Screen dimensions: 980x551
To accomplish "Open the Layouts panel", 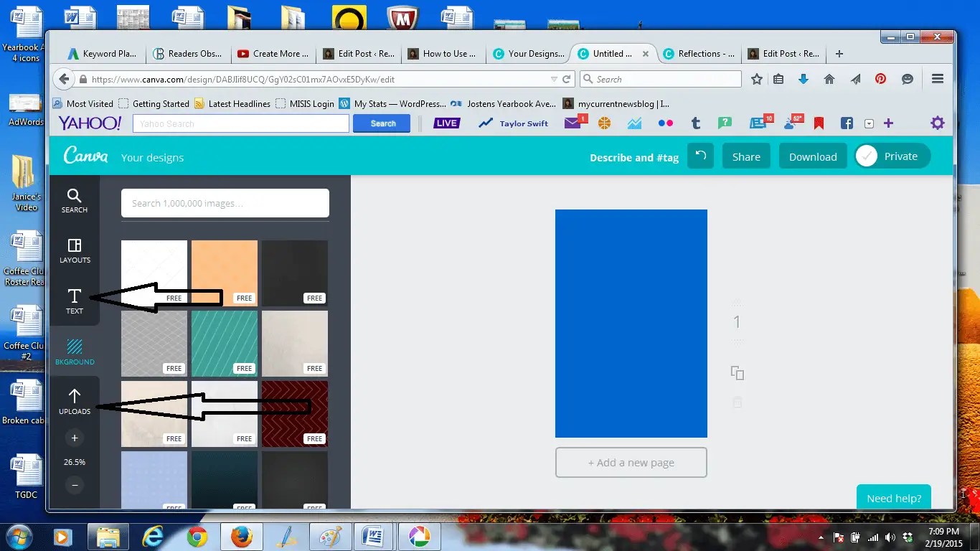I will pyautogui.click(x=75, y=251).
